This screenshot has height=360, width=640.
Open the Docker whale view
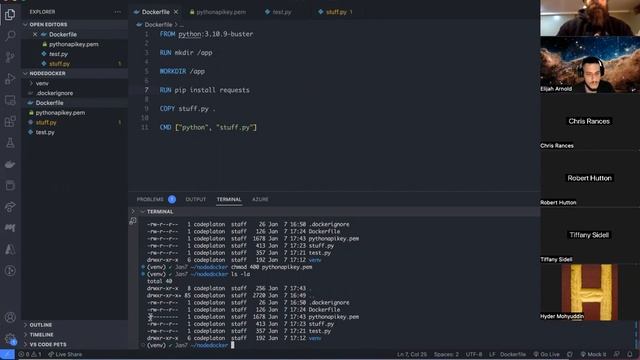(x=10, y=164)
